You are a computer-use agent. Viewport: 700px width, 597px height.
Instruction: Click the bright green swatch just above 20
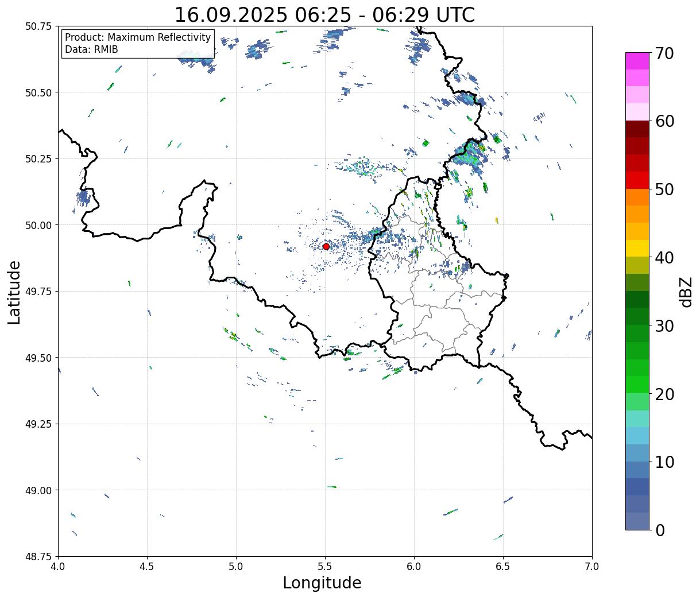[637, 385]
